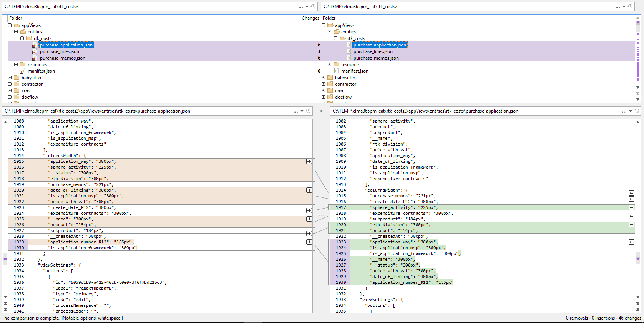The width and height of the screenshot is (644, 323).
Task: Click folder pane scroll-down arrow
Action: [x=638, y=88]
